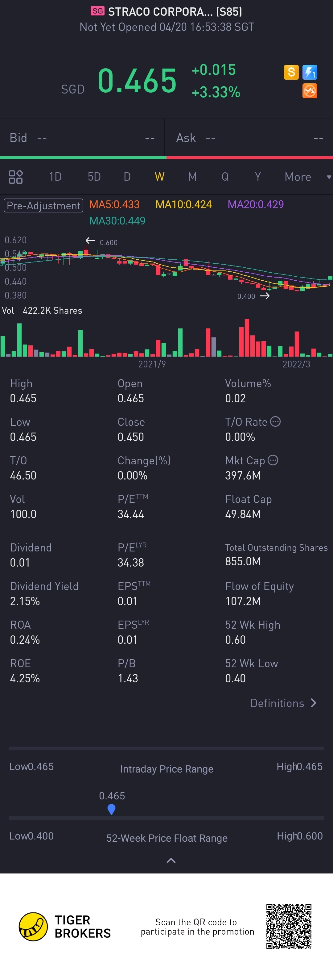Screen dimensions: 333x980
Task: Switch to the D daily chart tab
Action: click(x=127, y=177)
